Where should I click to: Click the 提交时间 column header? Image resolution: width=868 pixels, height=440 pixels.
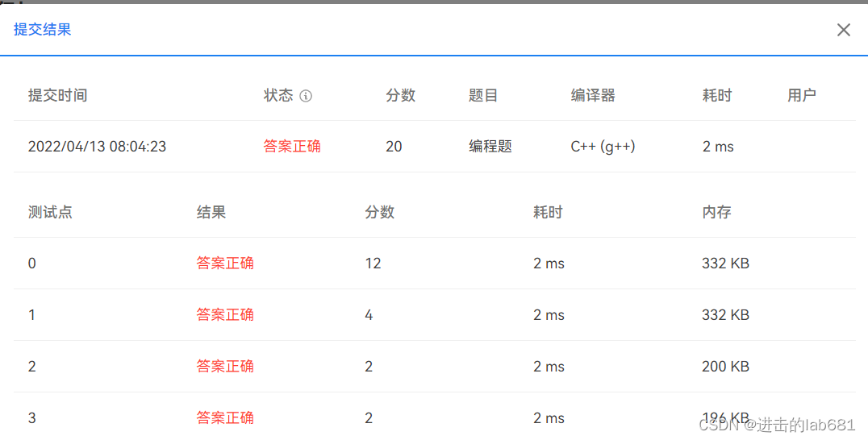coord(57,96)
